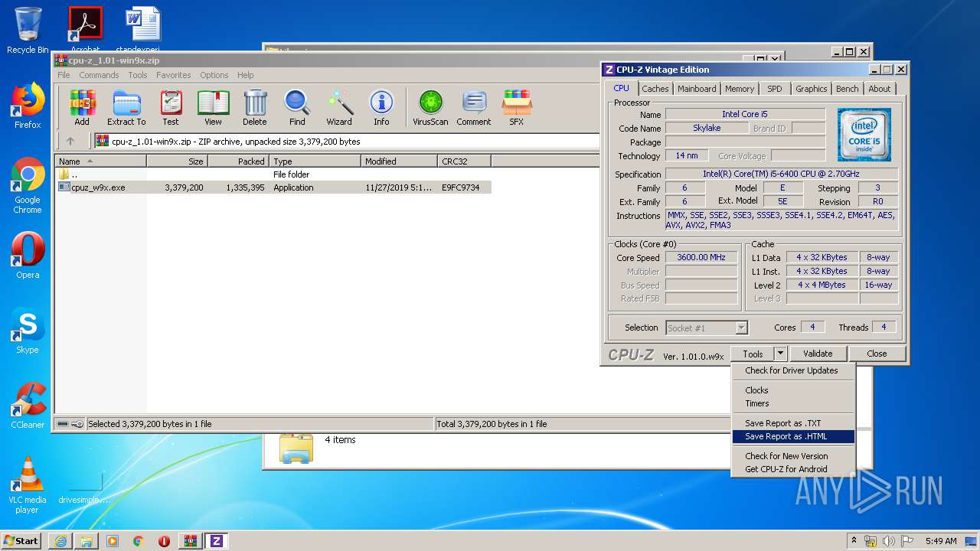980x551 pixels.
Task: Open the Socket #1 selection dropdown
Action: pos(707,328)
